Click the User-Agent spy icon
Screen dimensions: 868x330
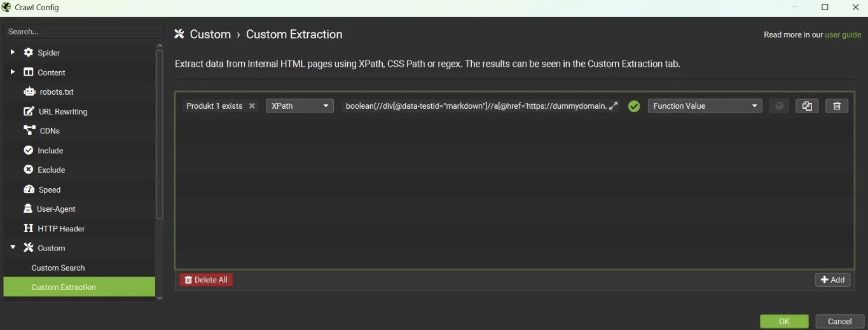pyautogui.click(x=28, y=209)
